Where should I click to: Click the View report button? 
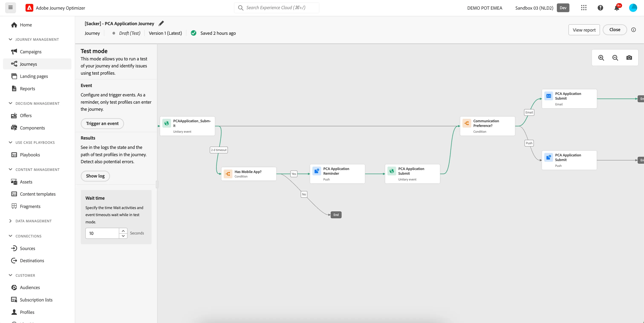584,30
